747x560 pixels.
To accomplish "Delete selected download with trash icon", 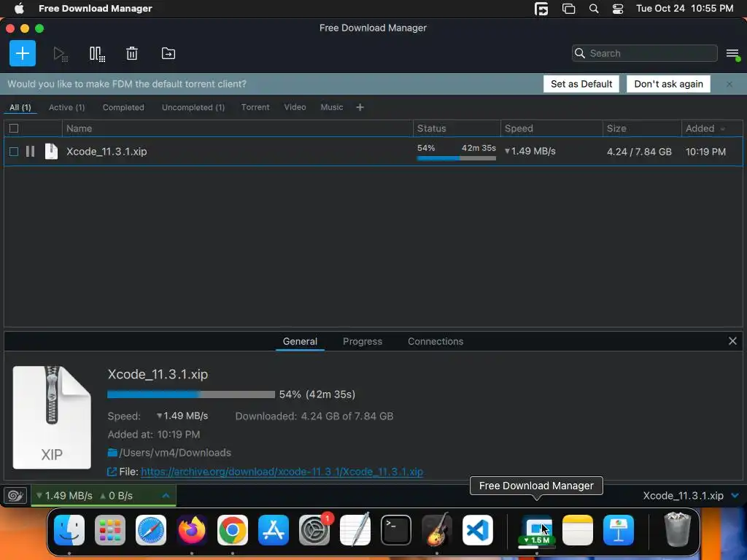I will tap(132, 53).
